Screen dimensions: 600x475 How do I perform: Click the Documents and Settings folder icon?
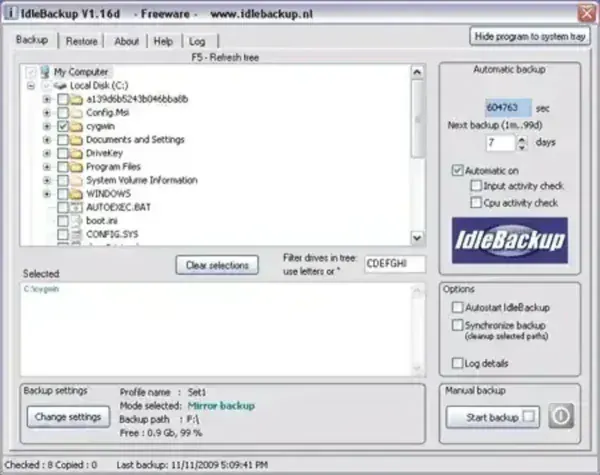coord(77,140)
